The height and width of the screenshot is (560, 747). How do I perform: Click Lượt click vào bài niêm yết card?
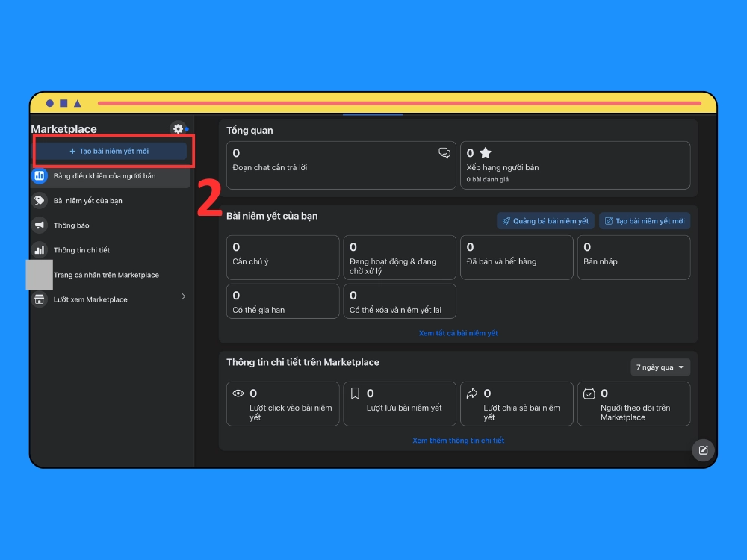tap(282, 404)
